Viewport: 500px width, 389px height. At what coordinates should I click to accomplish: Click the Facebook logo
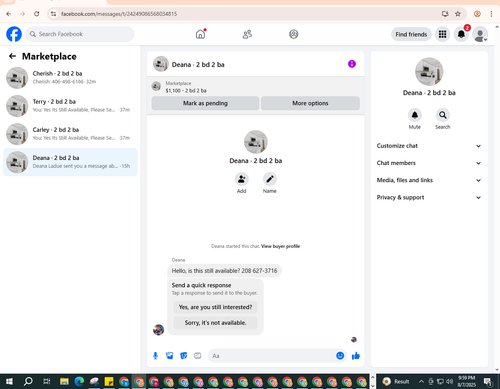pos(14,34)
